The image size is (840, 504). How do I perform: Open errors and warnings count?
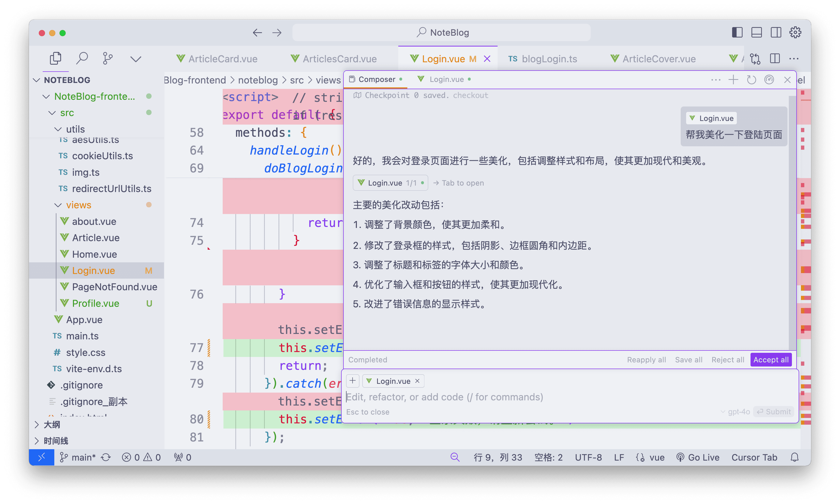pos(141,457)
